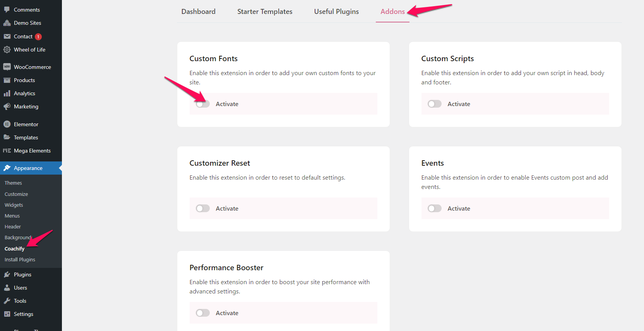Open the Customize submenu link
The height and width of the screenshot is (331, 644).
(16, 194)
